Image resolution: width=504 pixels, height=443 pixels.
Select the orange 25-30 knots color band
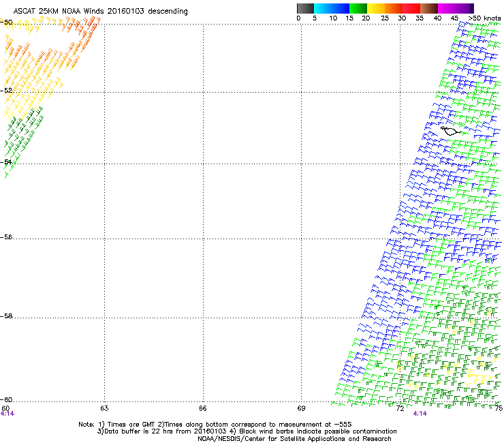point(394,8)
